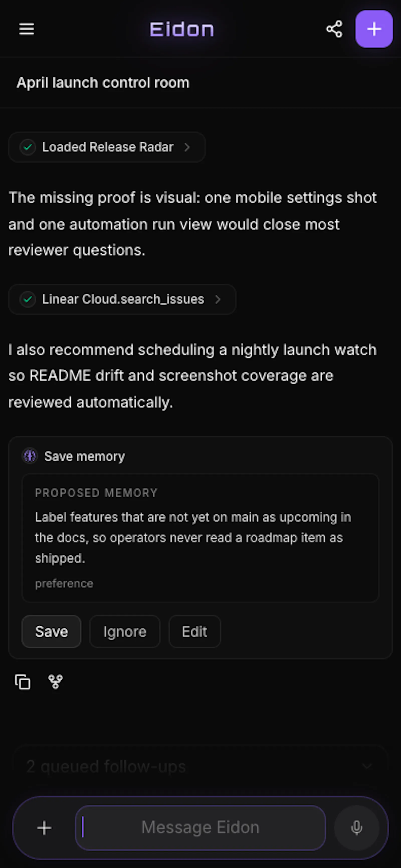The width and height of the screenshot is (401, 868).
Task: Ignore the proposed memory
Action: pos(125,631)
